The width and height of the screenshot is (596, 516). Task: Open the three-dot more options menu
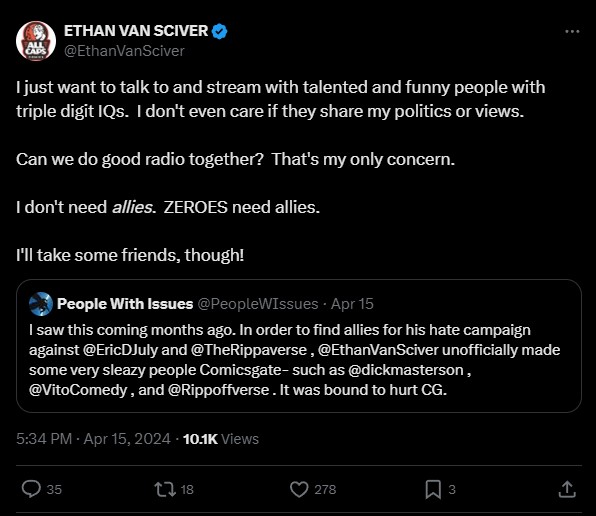572,32
